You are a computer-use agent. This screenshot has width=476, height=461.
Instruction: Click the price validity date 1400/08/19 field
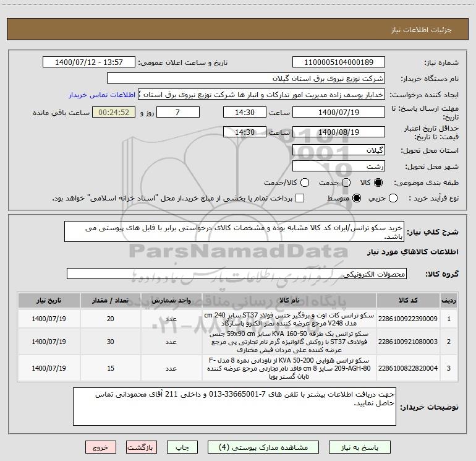point(339,132)
